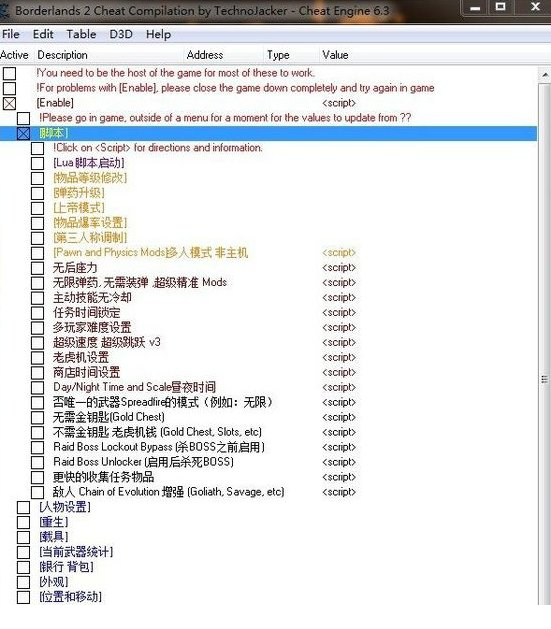Expand the [载具] group checkbox
551x629 pixels.
(23, 538)
